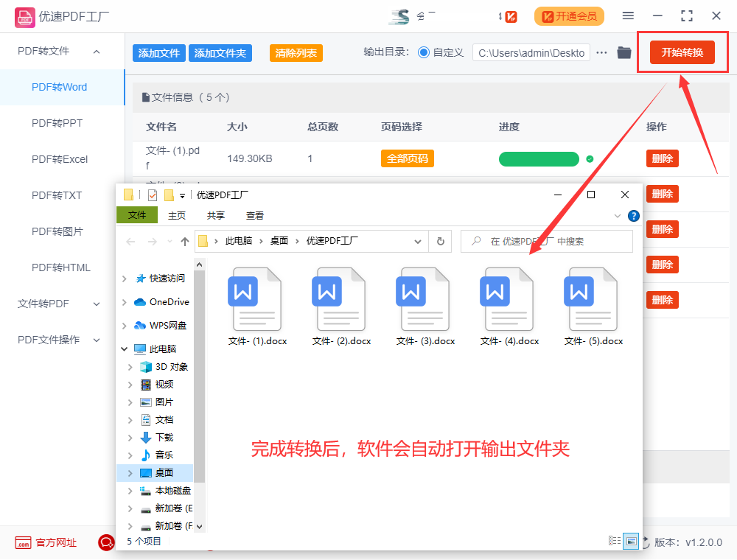
Task: Click the VIP badge icon in title bar
Action: coord(511,17)
